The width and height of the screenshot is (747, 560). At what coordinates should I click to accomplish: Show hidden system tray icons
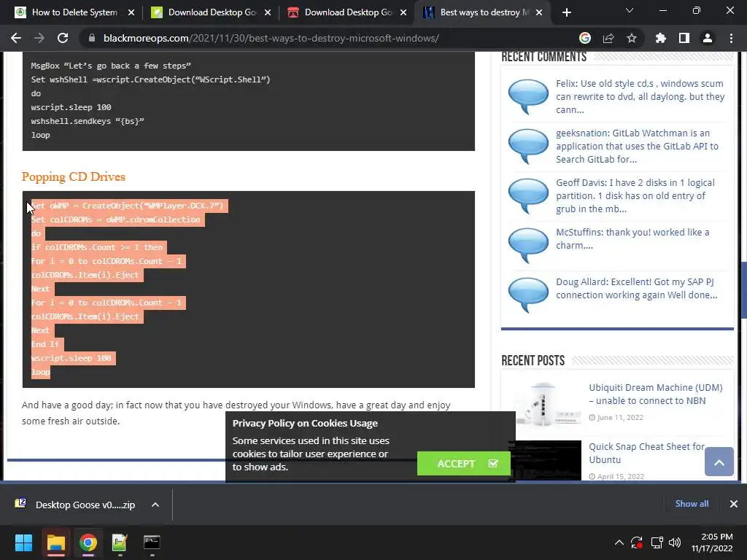click(x=619, y=542)
